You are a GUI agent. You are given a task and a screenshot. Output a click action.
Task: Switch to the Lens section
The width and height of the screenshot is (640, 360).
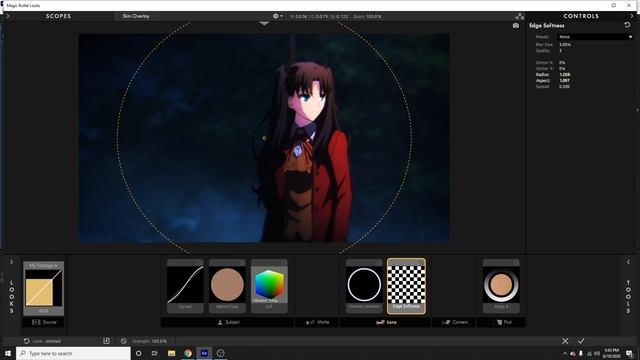coord(386,322)
